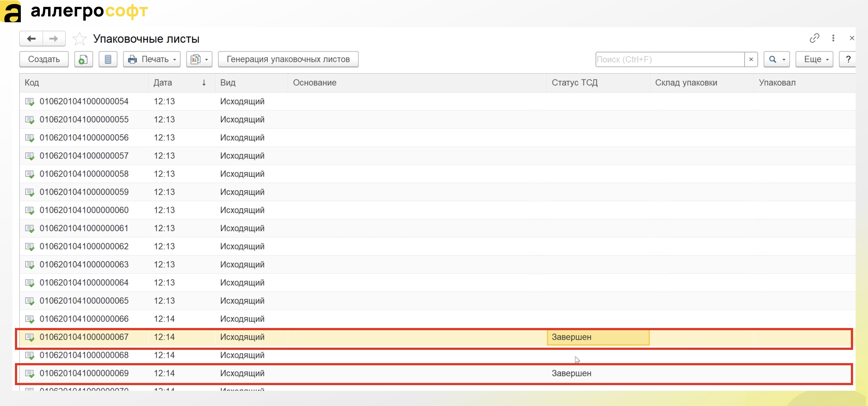Click the copy-to-new document icon button
Screen dimensions: 868x406
click(83, 59)
